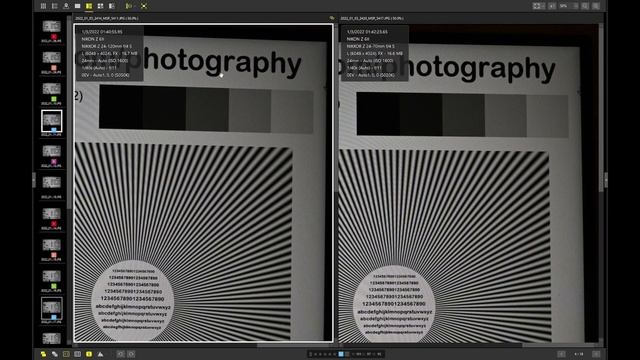Screen dimensions: 640x360
Task: Select the yellow two-image compare view icon
Action: (x=89, y=6)
